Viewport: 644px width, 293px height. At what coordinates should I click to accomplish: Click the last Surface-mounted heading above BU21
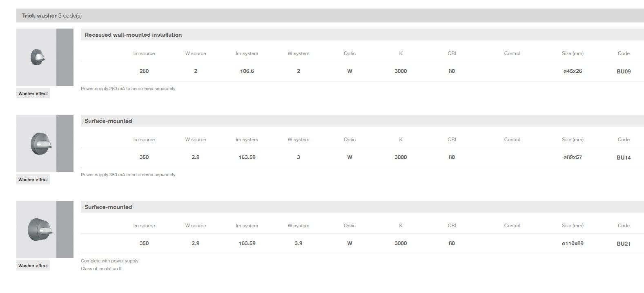(x=108, y=207)
